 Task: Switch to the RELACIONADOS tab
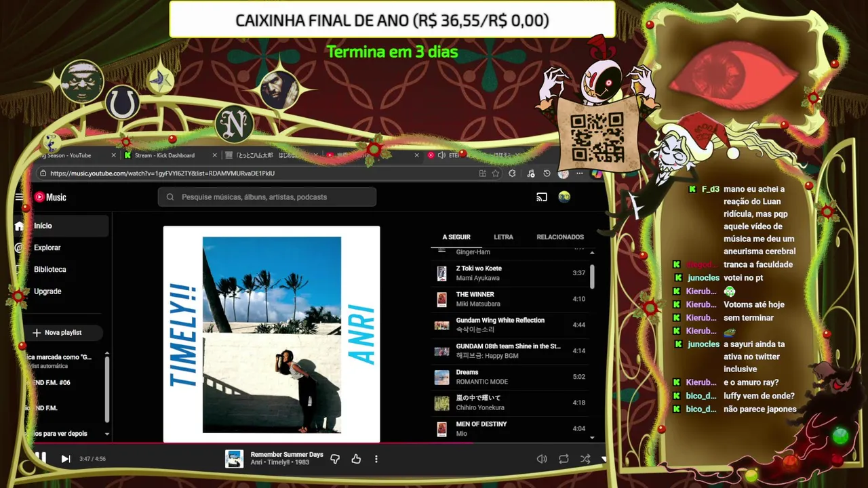[560, 237]
